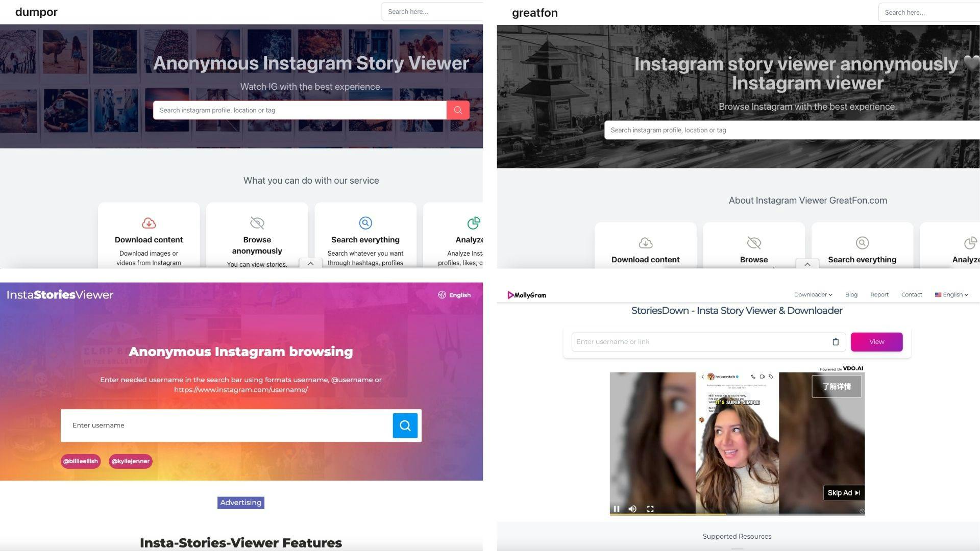Pause the video ad
Viewport: 980px width, 551px height.
coord(617,509)
